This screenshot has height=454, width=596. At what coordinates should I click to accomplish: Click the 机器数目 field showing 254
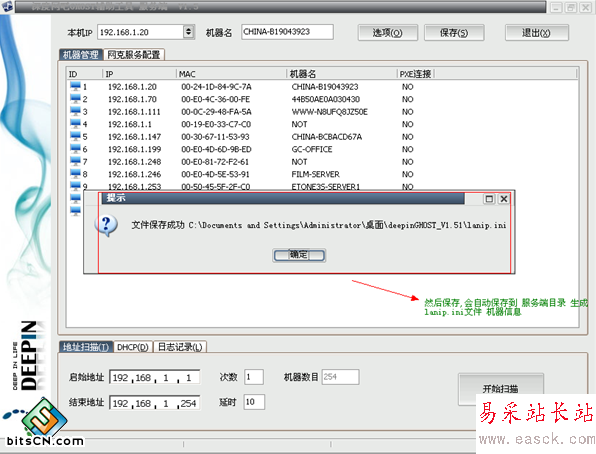pyautogui.click(x=340, y=377)
